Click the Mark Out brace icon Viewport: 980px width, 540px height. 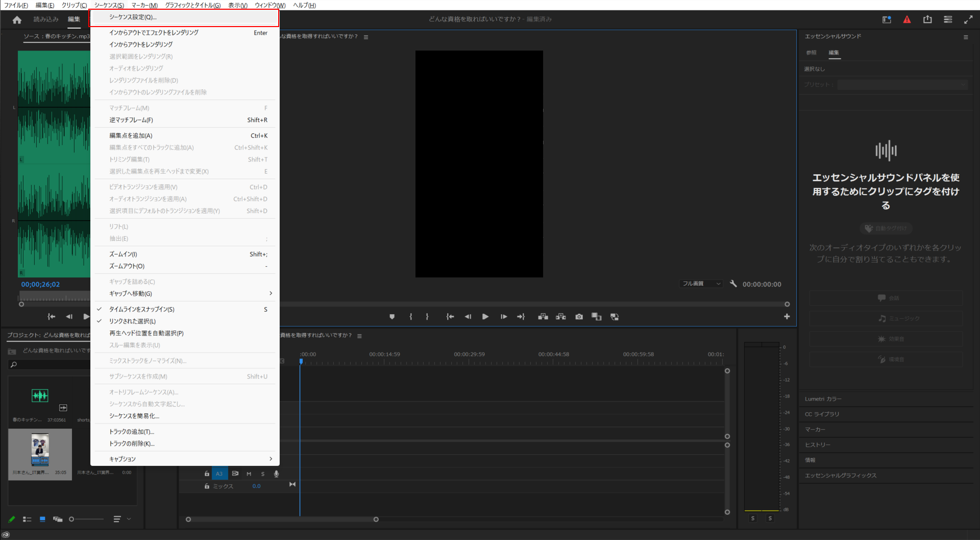427,317
